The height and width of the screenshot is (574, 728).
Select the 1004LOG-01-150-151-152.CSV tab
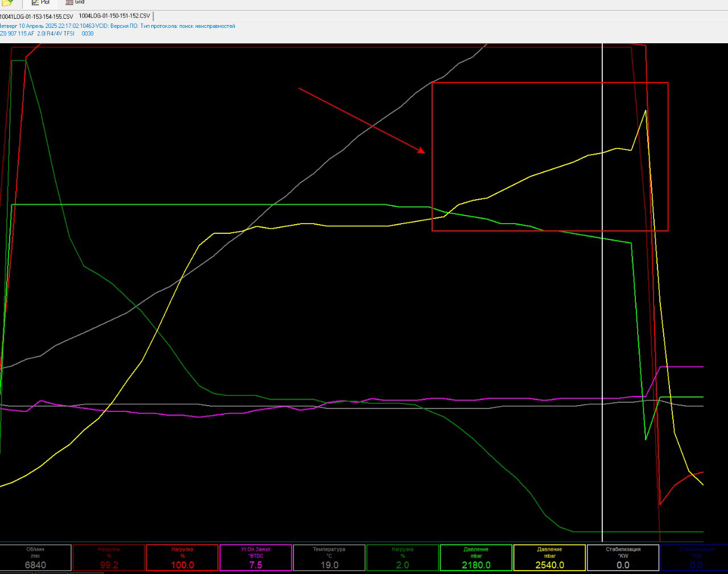point(114,16)
